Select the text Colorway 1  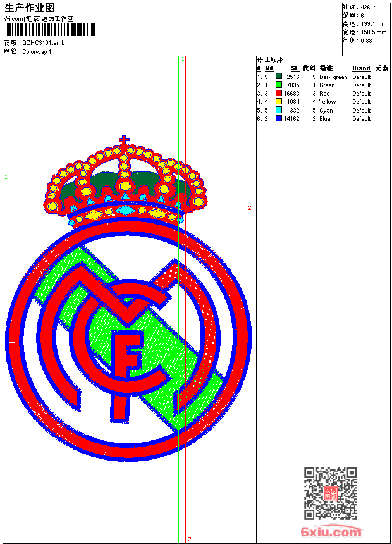(37, 52)
